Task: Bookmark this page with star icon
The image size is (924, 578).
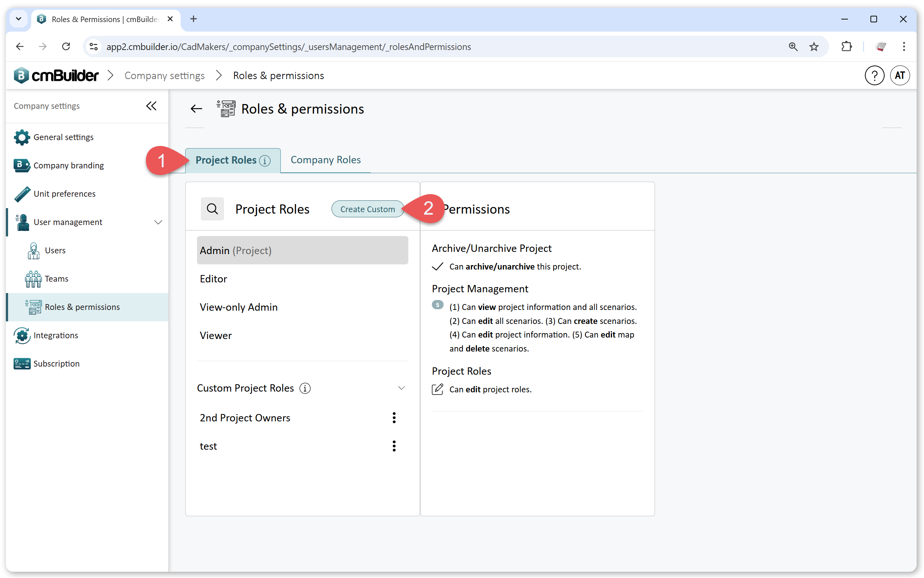Action: [x=814, y=47]
